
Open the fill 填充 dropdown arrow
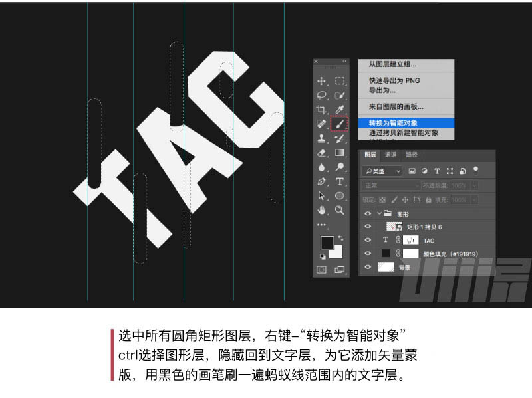click(x=475, y=200)
